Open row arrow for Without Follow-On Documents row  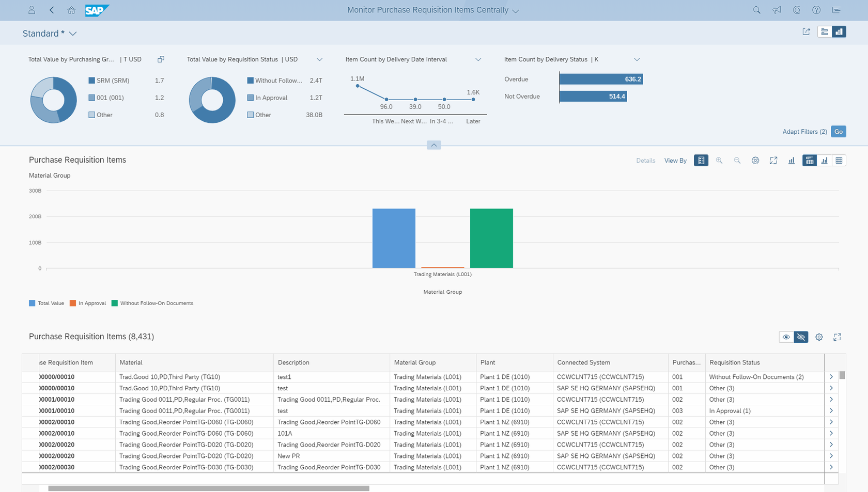tap(831, 377)
